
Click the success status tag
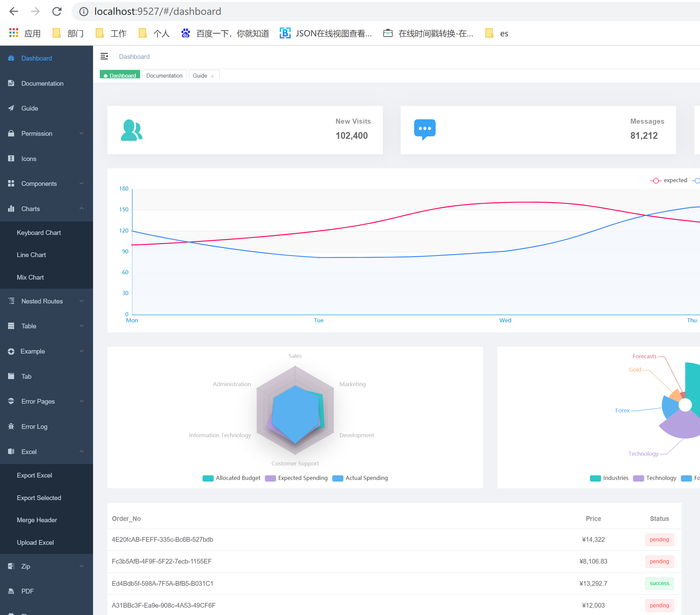tap(659, 583)
